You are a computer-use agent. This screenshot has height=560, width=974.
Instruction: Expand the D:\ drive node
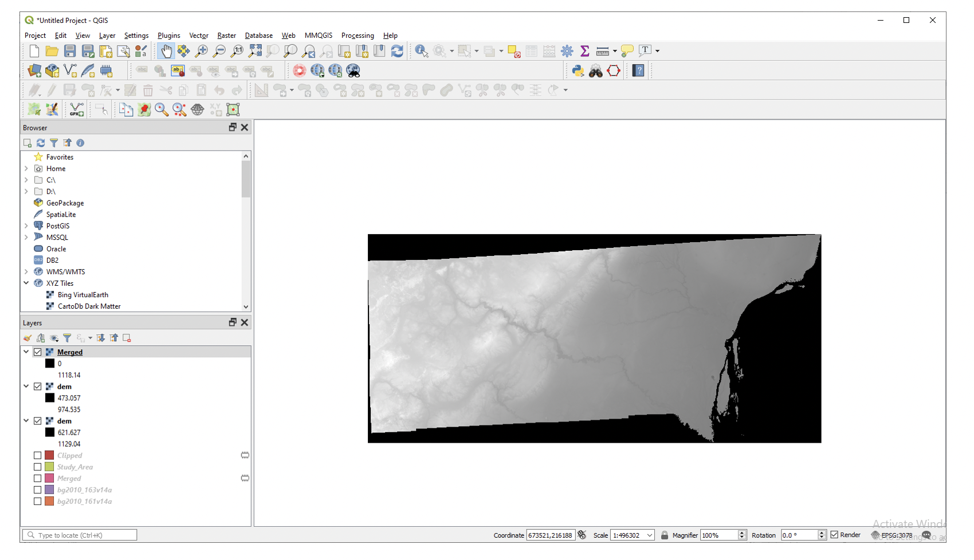(26, 191)
